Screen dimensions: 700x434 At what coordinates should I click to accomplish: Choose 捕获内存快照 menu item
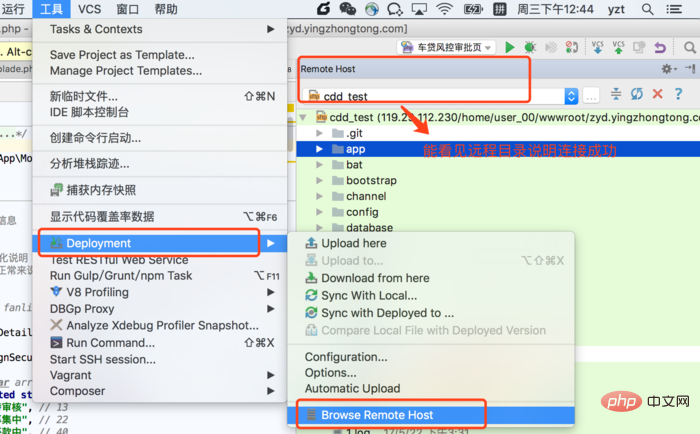(x=160, y=190)
